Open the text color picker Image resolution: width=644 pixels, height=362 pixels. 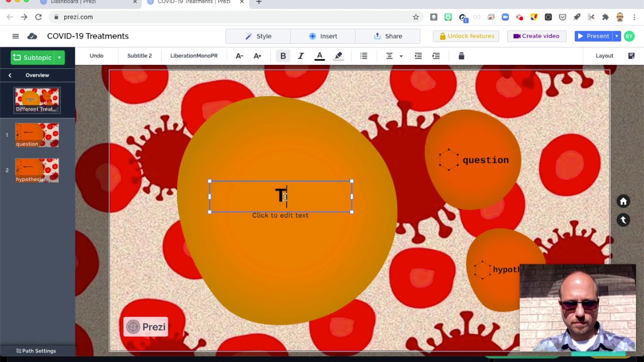(x=319, y=56)
